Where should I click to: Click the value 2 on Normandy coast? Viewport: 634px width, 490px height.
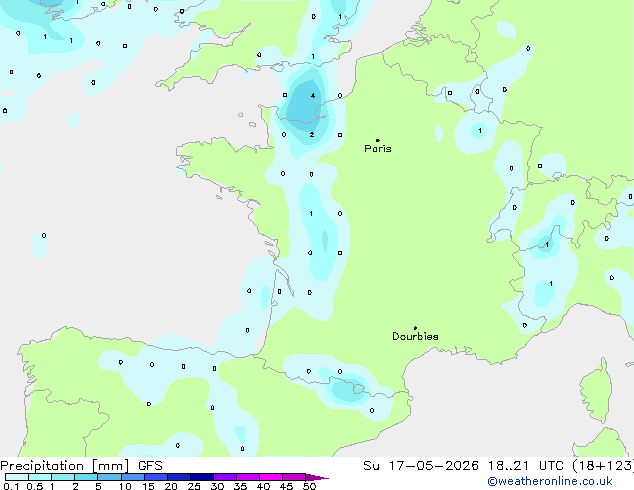pyautogui.click(x=312, y=135)
